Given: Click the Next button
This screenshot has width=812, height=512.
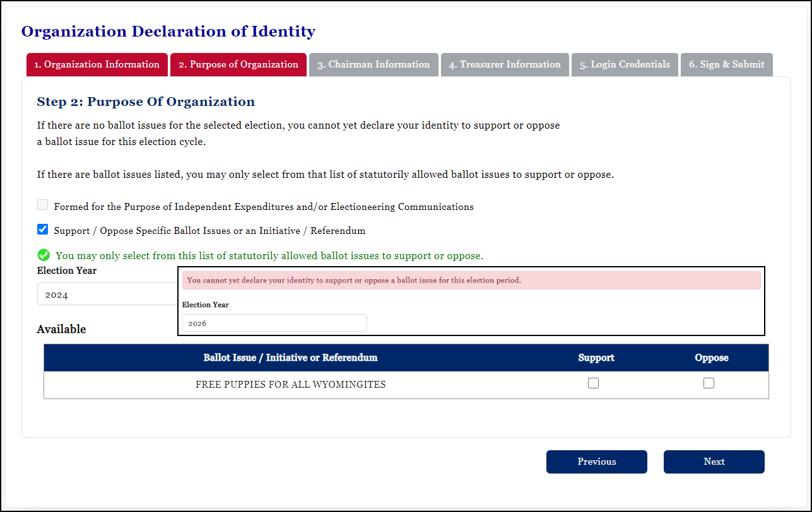Looking at the screenshot, I should pyautogui.click(x=714, y=462).
